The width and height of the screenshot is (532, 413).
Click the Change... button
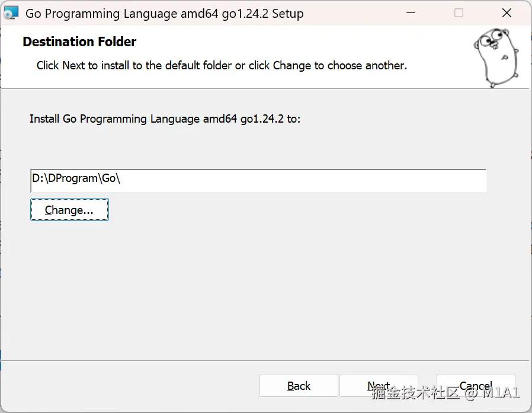(x=69, y=210)
